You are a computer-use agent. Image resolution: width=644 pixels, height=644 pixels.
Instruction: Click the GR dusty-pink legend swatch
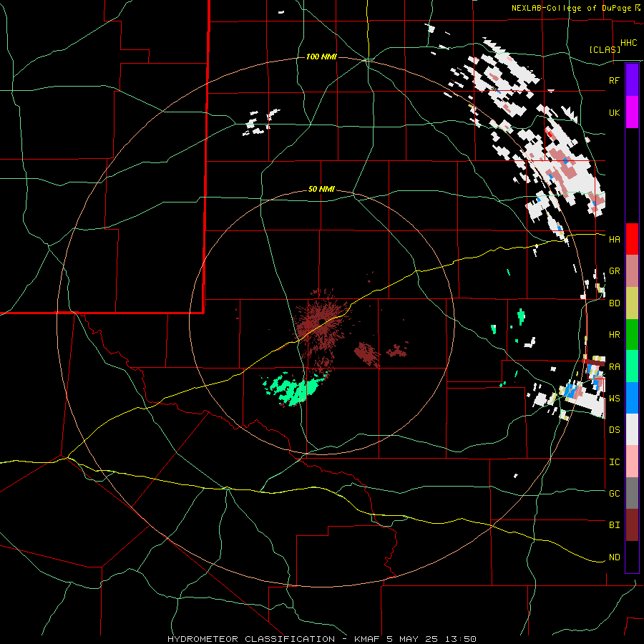tap(632, 271)
